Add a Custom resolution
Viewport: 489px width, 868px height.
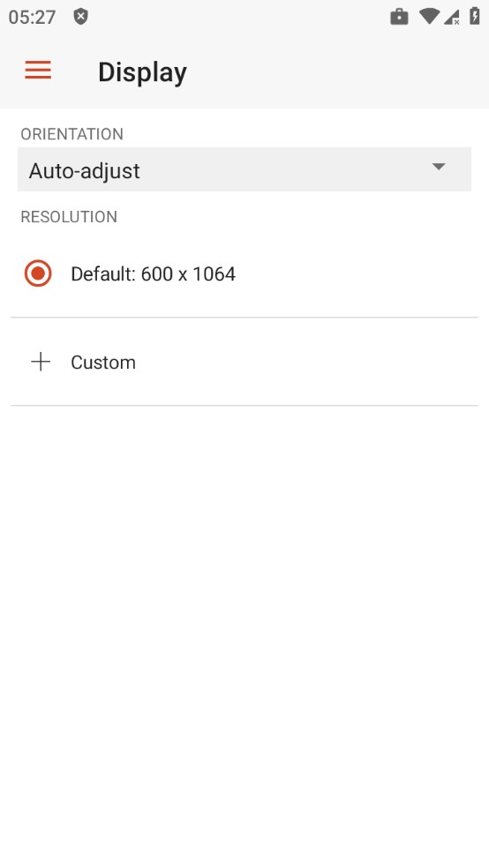(244, 362)
